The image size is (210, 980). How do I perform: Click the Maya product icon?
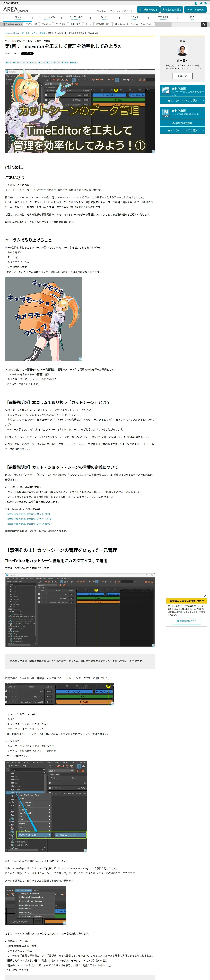[166, 113]
